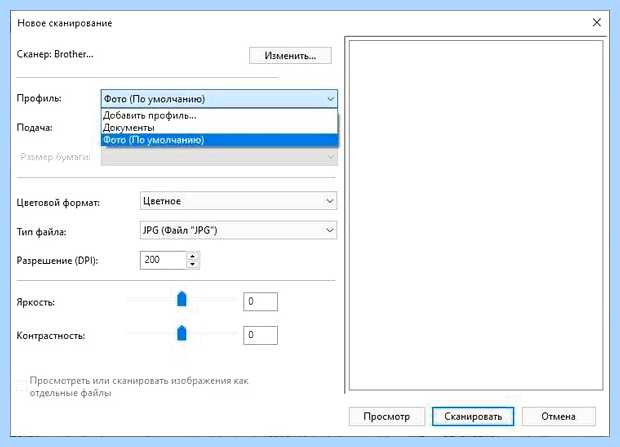Select Фото (По умолчанию) highlighted option
Image resolution: width=620 pixels, height=447 pixels.
[x=219, y=140]
